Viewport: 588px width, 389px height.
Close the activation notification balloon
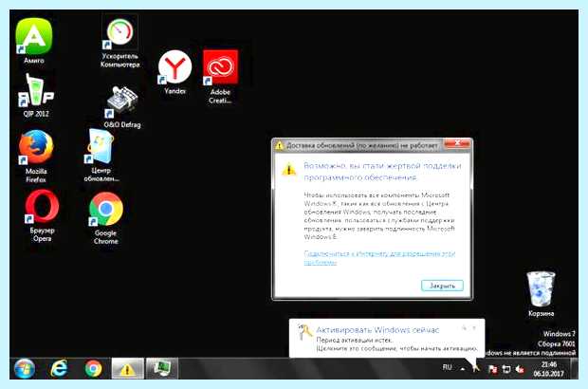(x=474, y=328)
